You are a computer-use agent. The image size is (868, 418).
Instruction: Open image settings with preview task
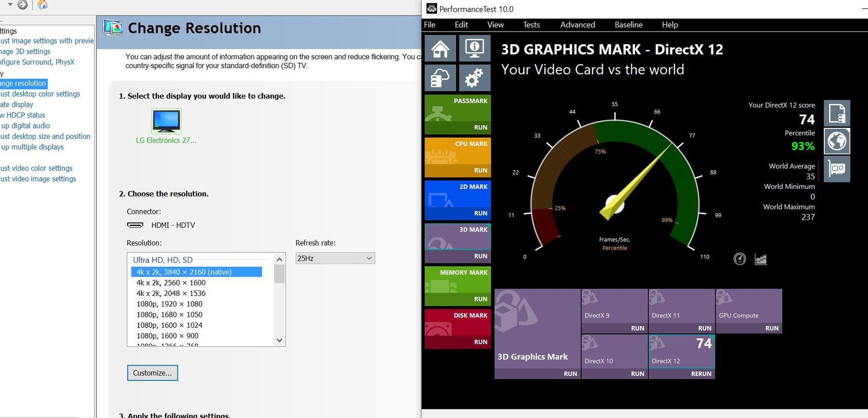[47, 41]
